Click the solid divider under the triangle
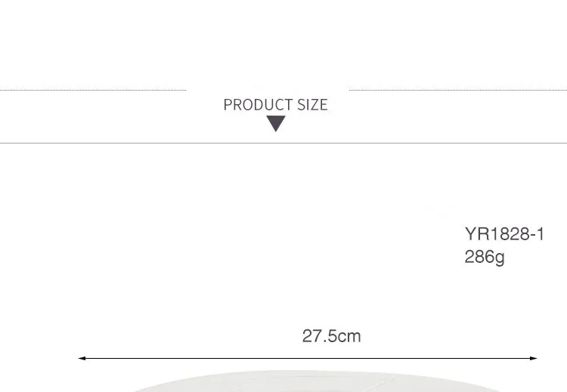Screen dimensions: 567x392 click(283, 143)
